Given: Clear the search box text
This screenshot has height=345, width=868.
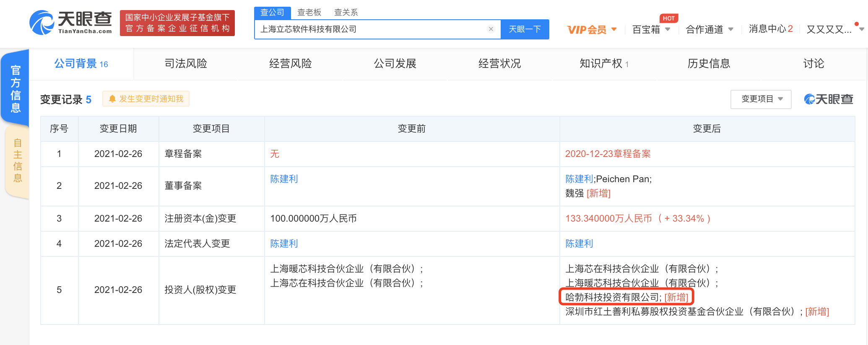Looking at the screenshot, I should click(x=491, y=29).
